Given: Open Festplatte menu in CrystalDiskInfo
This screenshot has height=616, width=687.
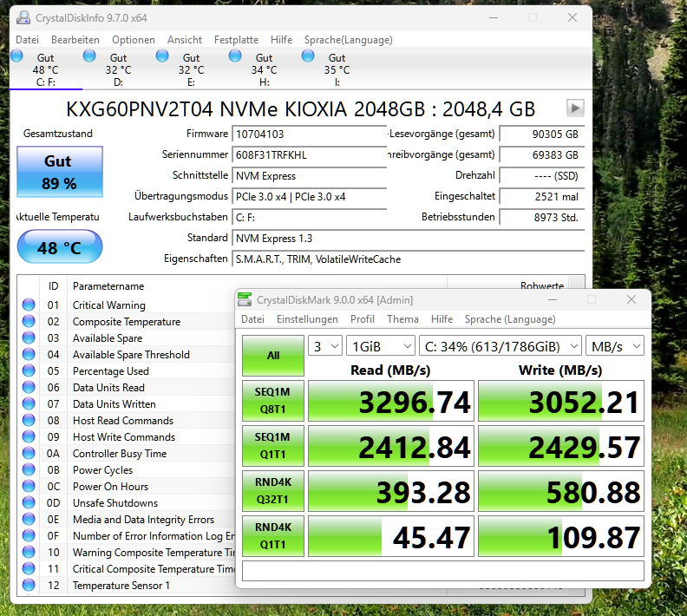Looking at the screenshot, I should click(236, 40).
